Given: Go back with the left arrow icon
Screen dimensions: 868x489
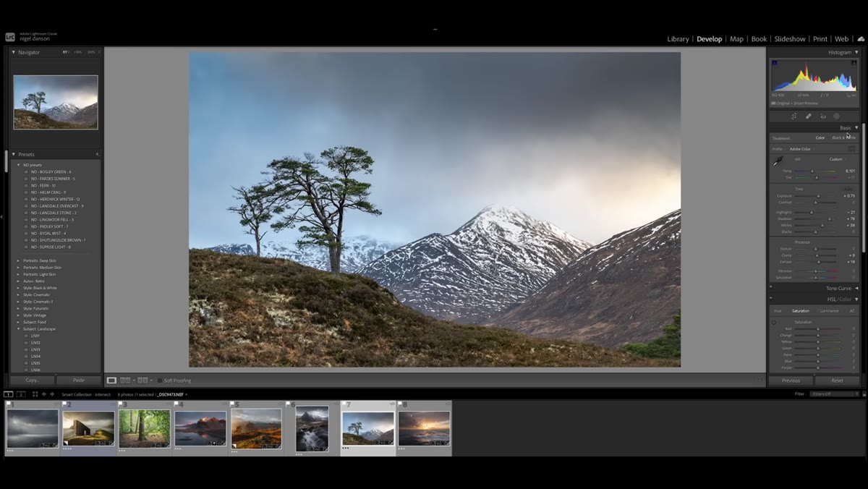Looking at the screenshot, I should (x=43, y=394).
